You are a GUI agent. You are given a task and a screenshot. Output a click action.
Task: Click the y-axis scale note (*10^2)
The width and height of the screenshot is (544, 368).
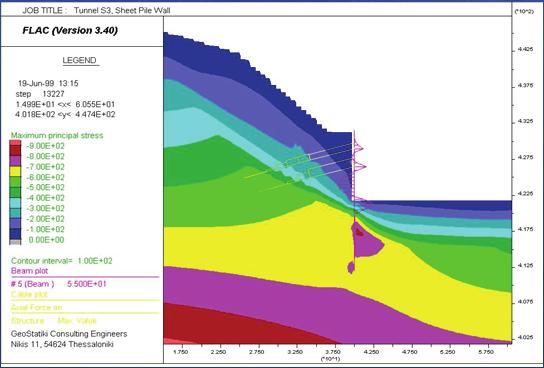point(524,12)
